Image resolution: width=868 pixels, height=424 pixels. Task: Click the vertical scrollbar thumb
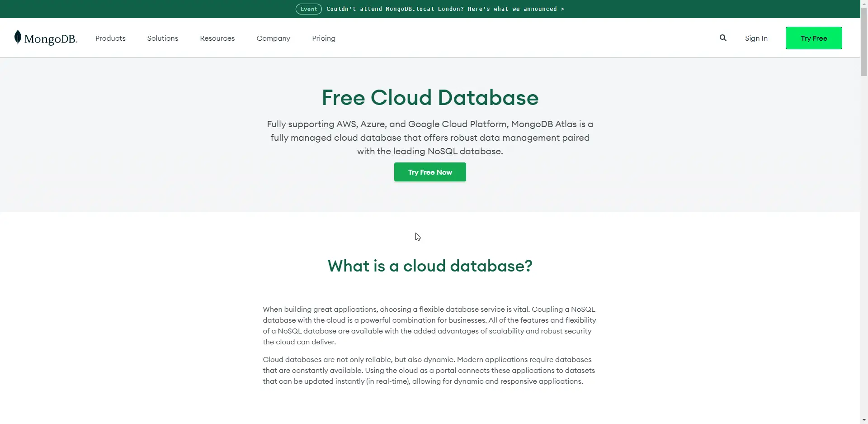(x=864, y=42)
